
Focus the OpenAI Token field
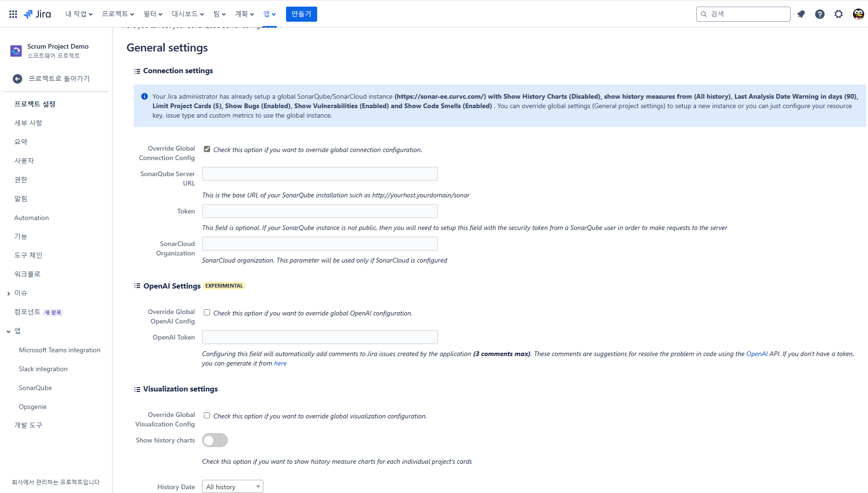320,337
